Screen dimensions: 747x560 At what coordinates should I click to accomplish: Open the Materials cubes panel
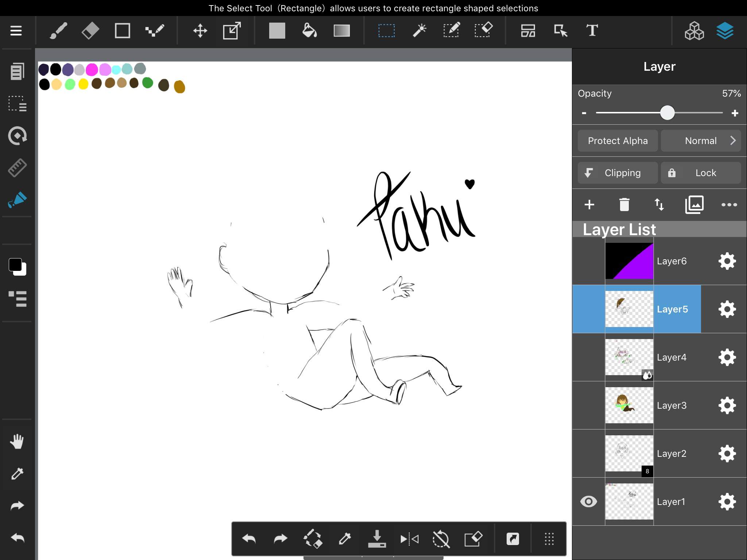(694, 31)
